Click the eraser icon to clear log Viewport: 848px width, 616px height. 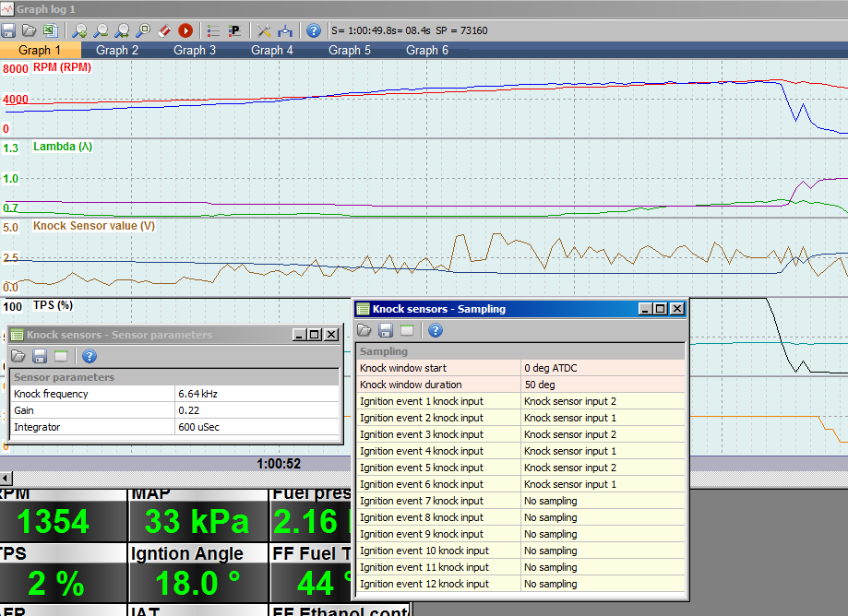pos(165,30)
